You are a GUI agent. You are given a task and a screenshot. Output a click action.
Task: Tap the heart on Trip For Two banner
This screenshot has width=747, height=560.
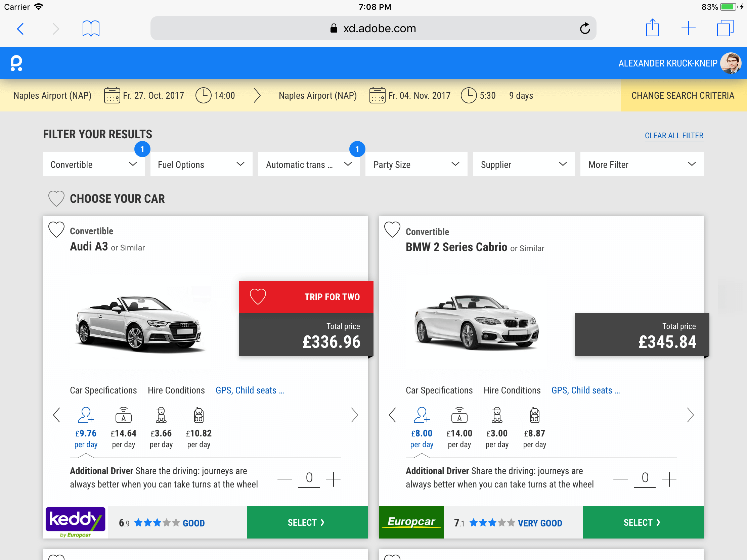(x=258, y=297)
